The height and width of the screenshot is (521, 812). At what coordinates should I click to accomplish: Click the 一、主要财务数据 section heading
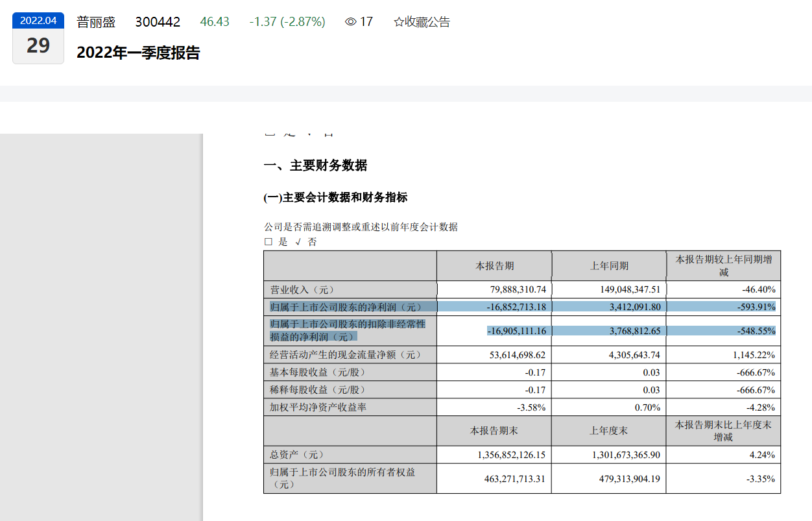[x=315, y=166]
